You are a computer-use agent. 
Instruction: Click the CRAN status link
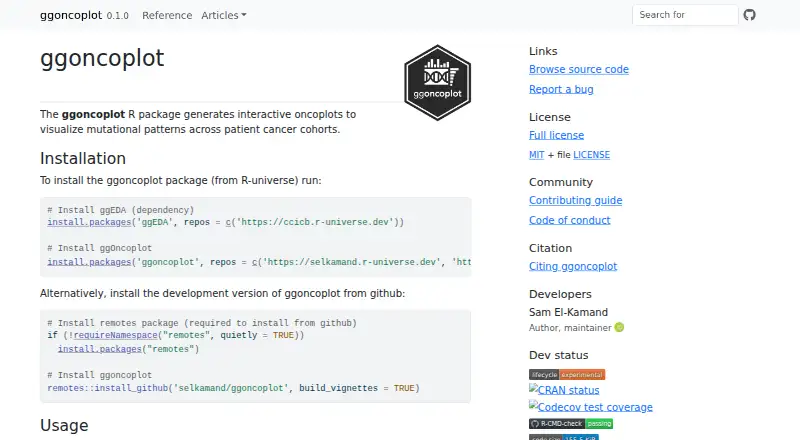pos(564,390)
